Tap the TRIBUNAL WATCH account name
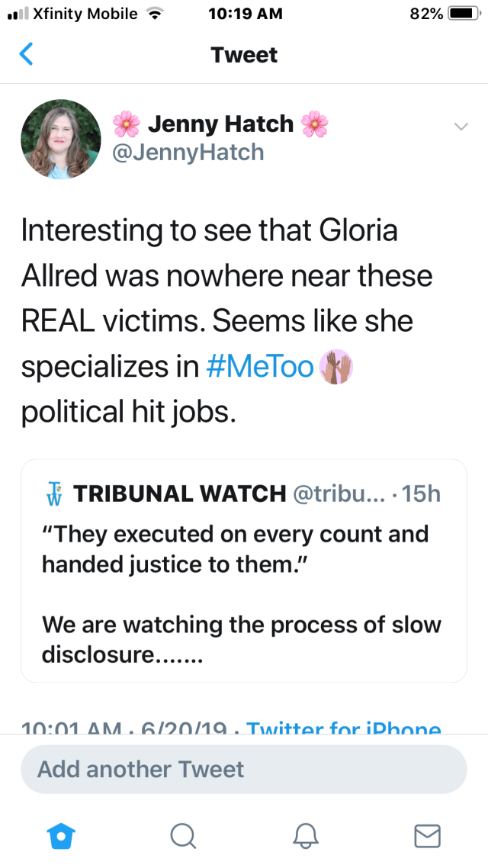 coord(179,493)
